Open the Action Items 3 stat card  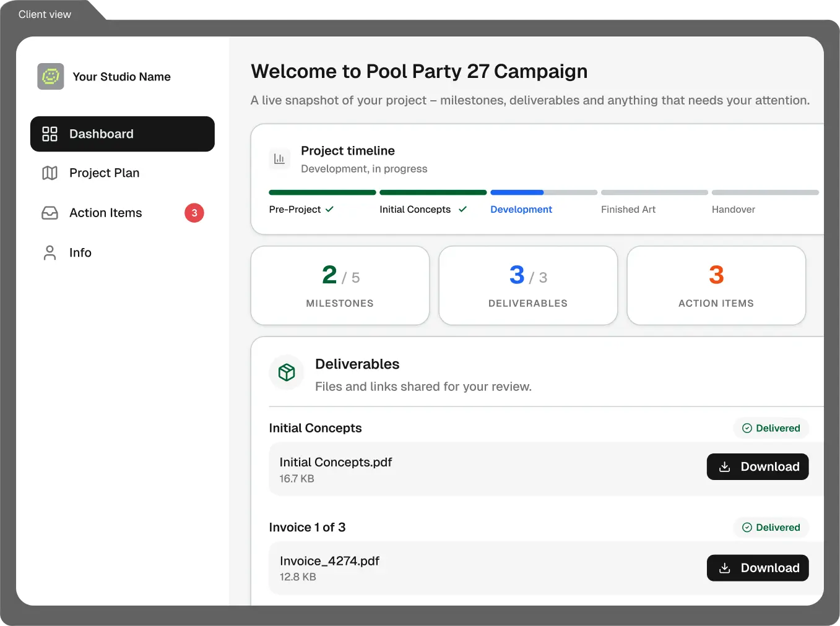716,286
